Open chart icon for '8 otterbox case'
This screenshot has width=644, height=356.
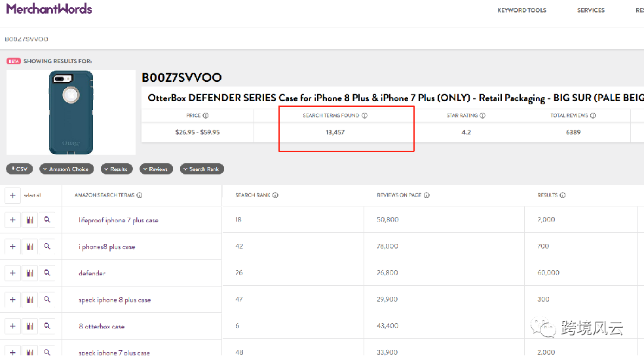(30, 326)
